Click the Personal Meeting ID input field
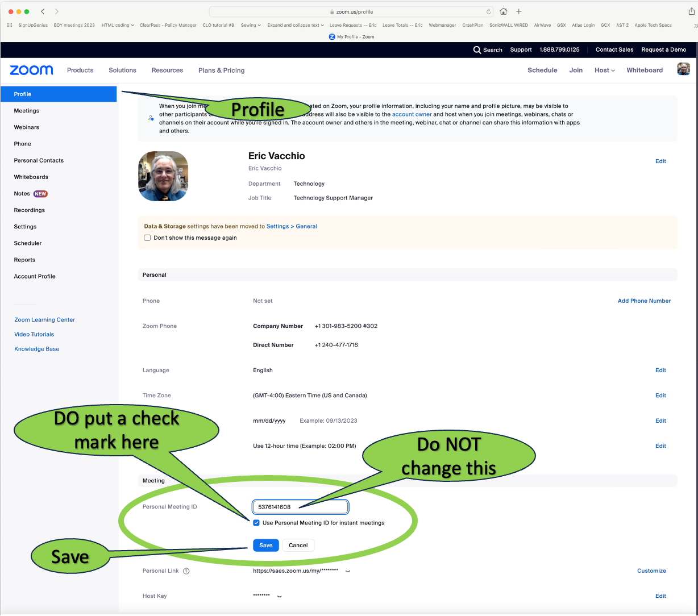 300,507
